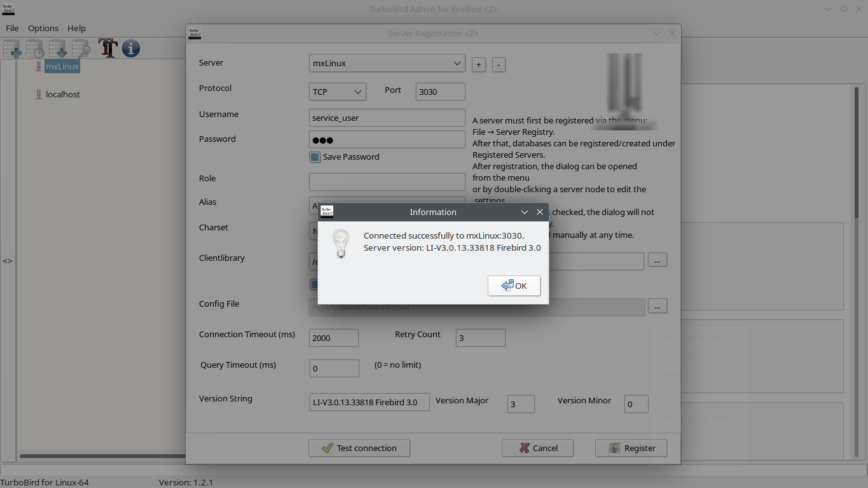The height and width of the screenshot is (488, 868).
Task: Click the server icon beside localhost
Action: [38, 94]
